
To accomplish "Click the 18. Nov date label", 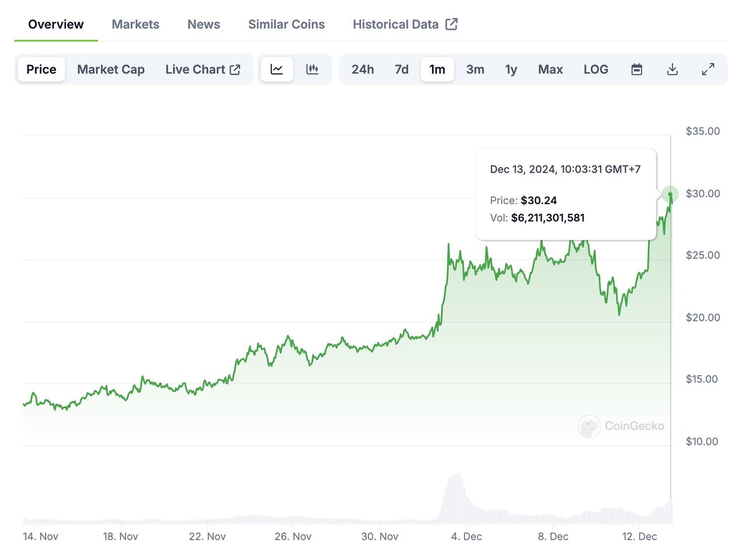I will pyautogui.click(x=120, y=537).
